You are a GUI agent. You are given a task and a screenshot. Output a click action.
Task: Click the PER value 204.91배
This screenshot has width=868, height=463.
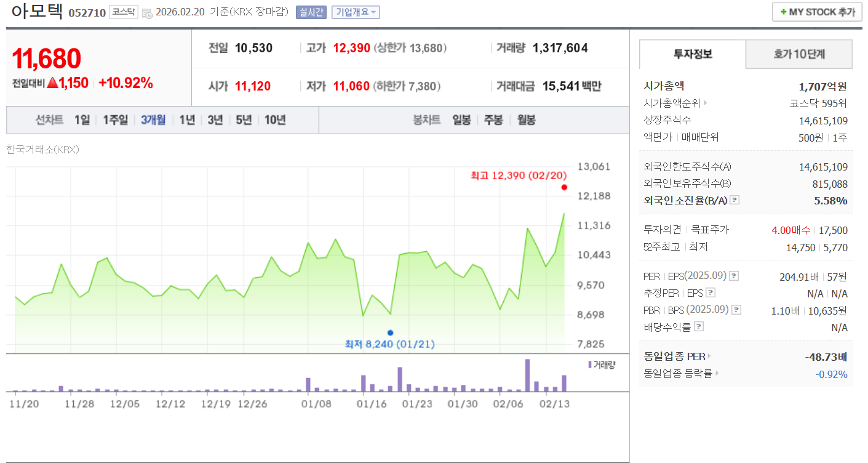800,276
